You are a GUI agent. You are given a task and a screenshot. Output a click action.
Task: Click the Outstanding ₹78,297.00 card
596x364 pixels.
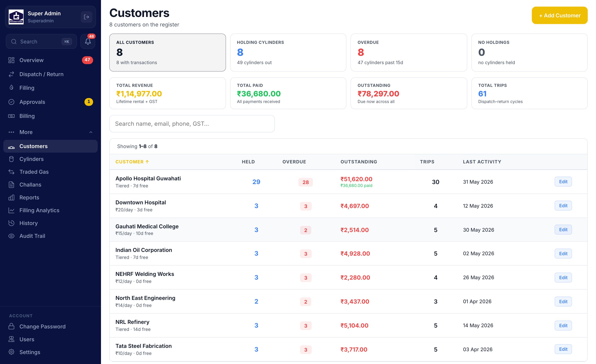409,93
